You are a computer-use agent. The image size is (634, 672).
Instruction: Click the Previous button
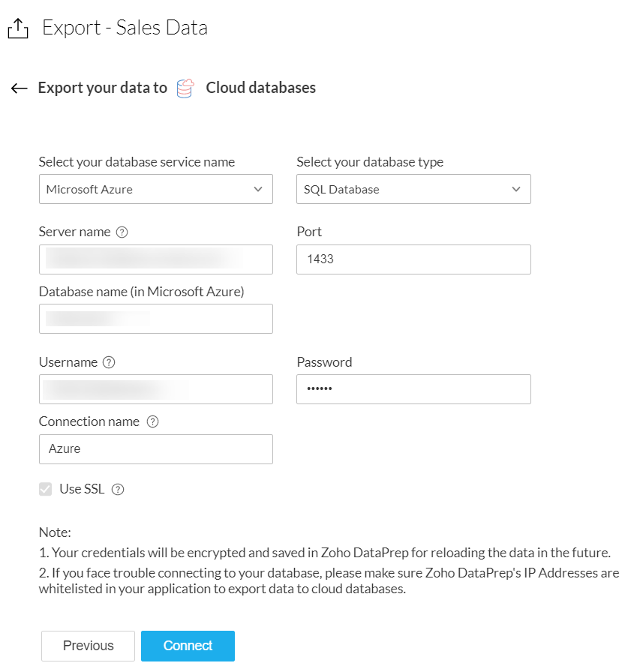point(88,646)
